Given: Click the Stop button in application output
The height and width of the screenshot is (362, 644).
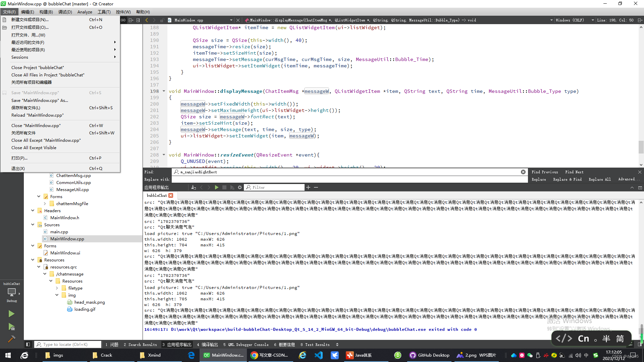Looking at the screenshot, I should pyautogui.click(x=224, y=187).
